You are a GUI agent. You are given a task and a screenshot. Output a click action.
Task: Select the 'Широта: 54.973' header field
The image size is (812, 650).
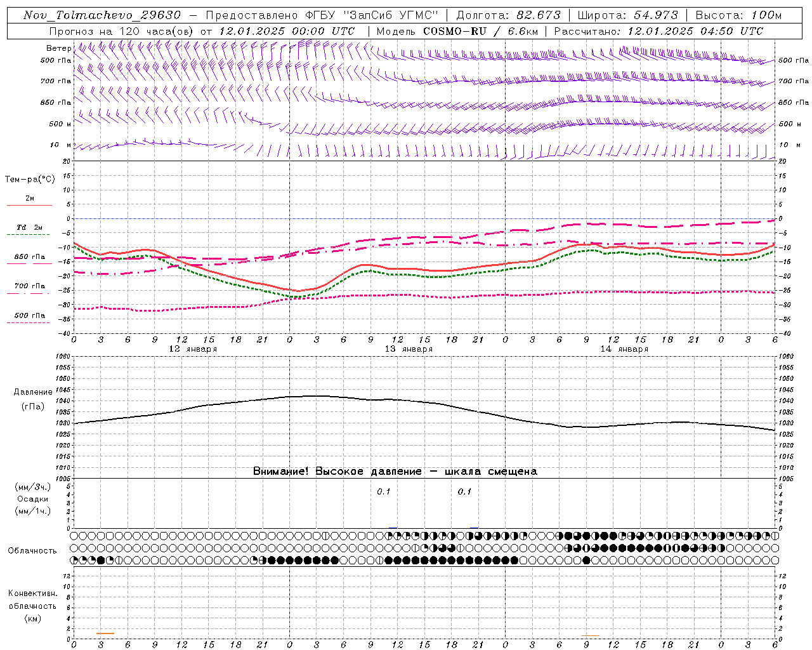coord(628,15)
